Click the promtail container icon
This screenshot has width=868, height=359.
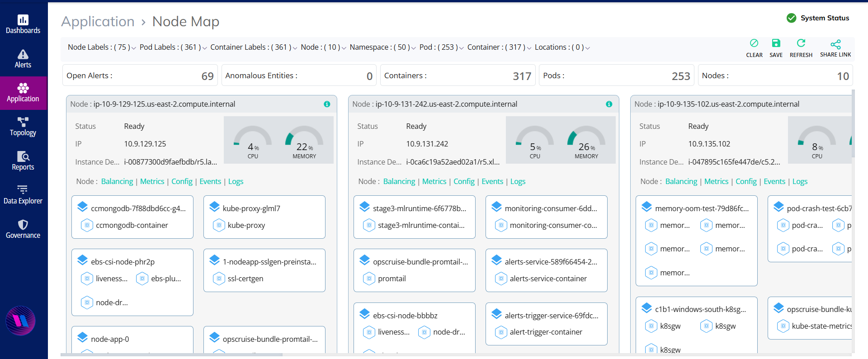[369, 279]
